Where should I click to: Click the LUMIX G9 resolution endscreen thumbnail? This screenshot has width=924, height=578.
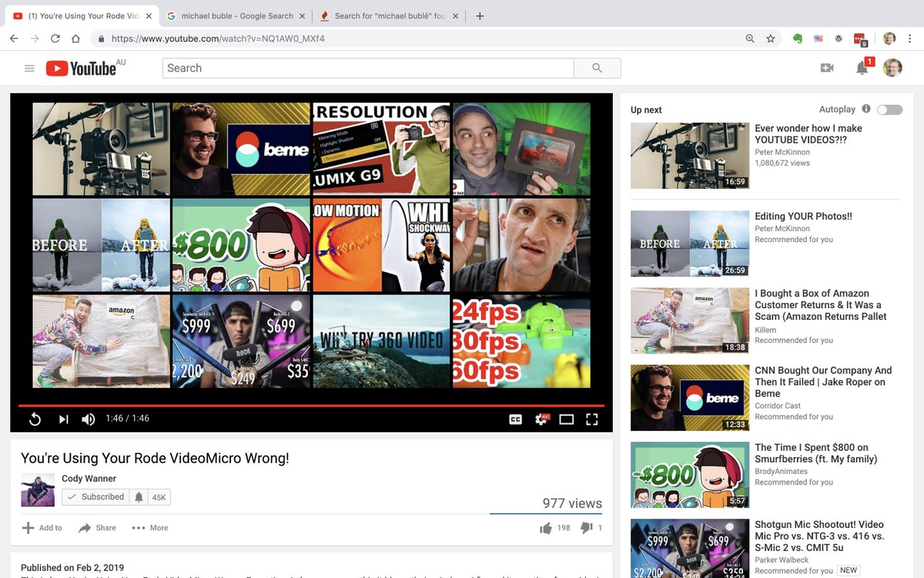[381, 149]
